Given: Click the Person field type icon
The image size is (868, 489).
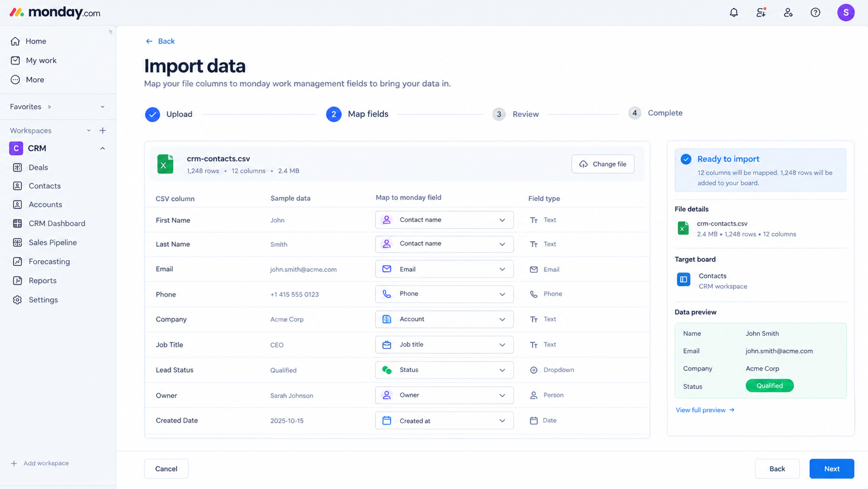Looking at the screenshot, I should (x=533, y=395).
